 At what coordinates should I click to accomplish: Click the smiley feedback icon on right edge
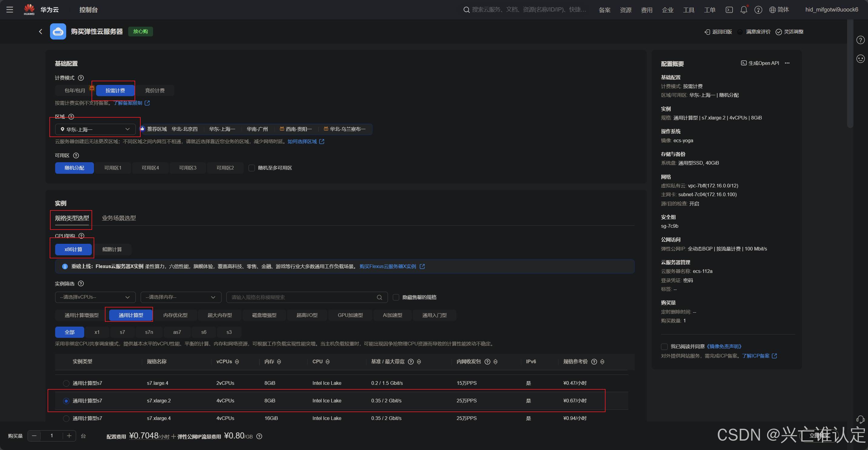(x=861, y=59)
